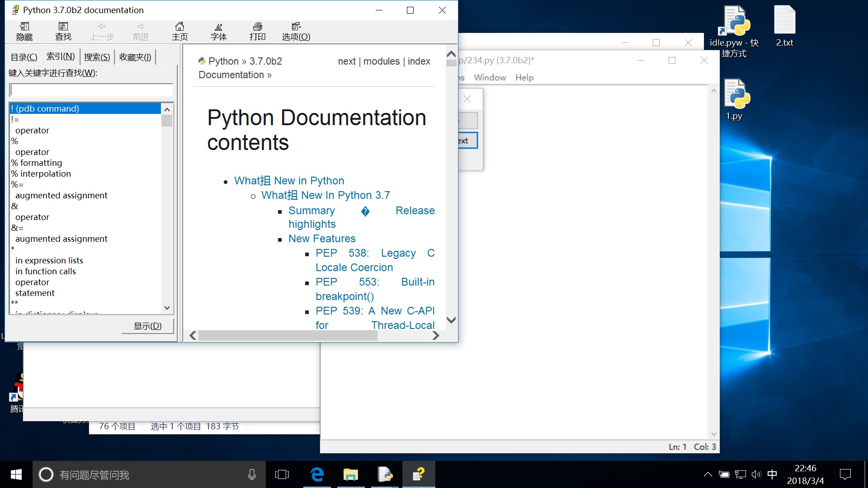Click the 'next' navigation link

[x=347, y=61]
